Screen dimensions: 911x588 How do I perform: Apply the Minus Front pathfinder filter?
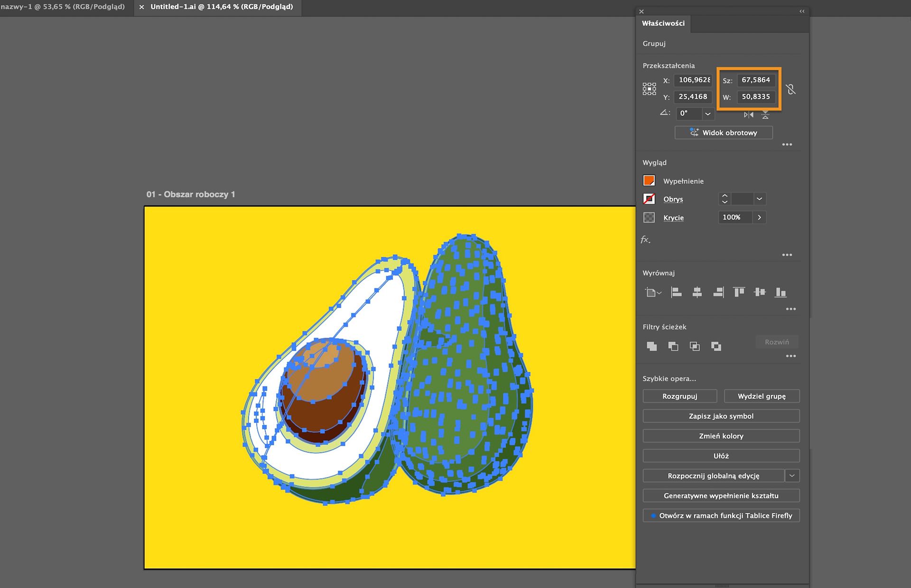tap(673, 347)
